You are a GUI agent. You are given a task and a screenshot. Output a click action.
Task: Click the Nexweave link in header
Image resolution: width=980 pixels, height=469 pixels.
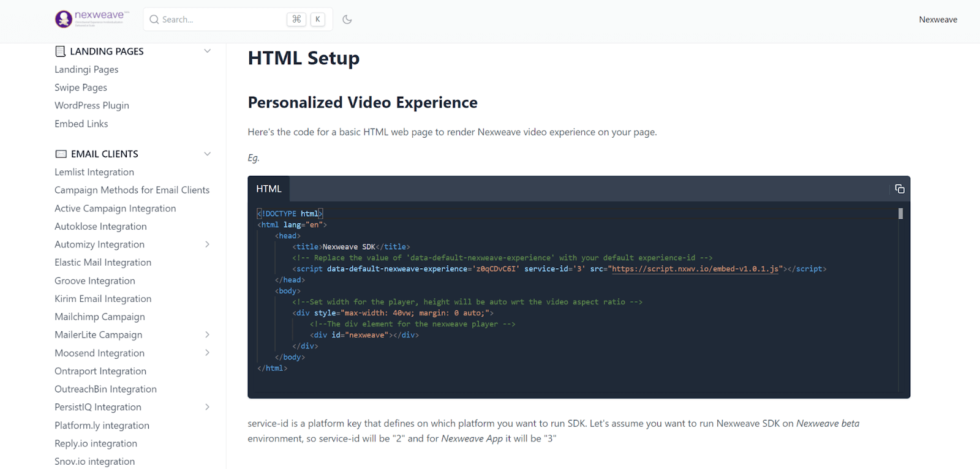tap(938, 20)
